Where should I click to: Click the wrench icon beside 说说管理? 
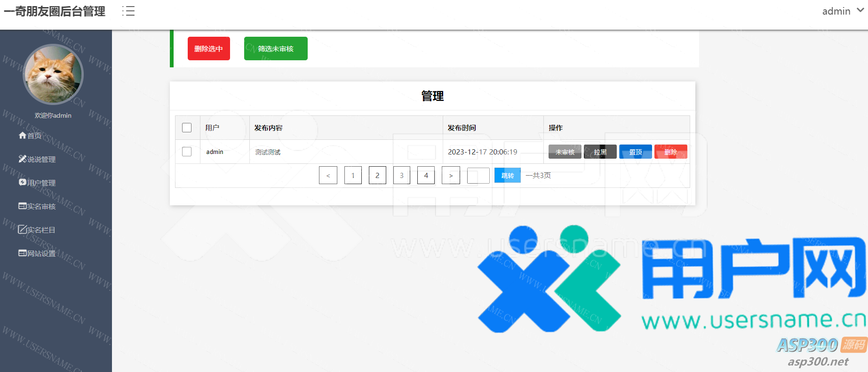(x=23, y=159)
